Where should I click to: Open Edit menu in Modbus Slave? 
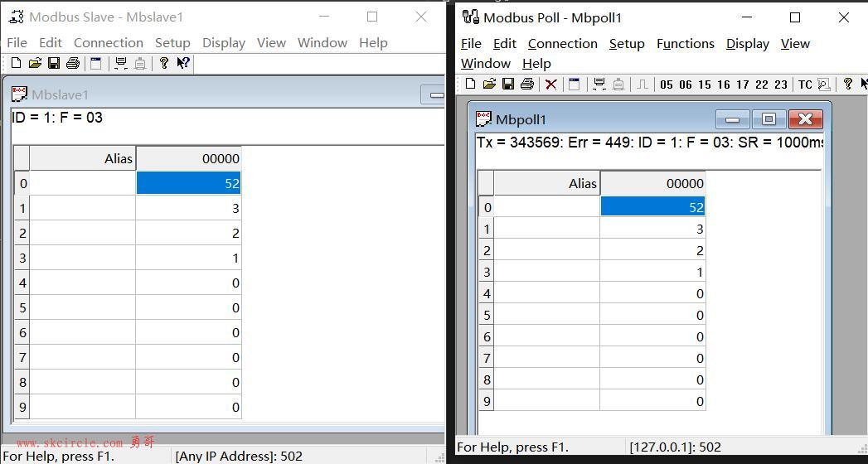[51, 42]
